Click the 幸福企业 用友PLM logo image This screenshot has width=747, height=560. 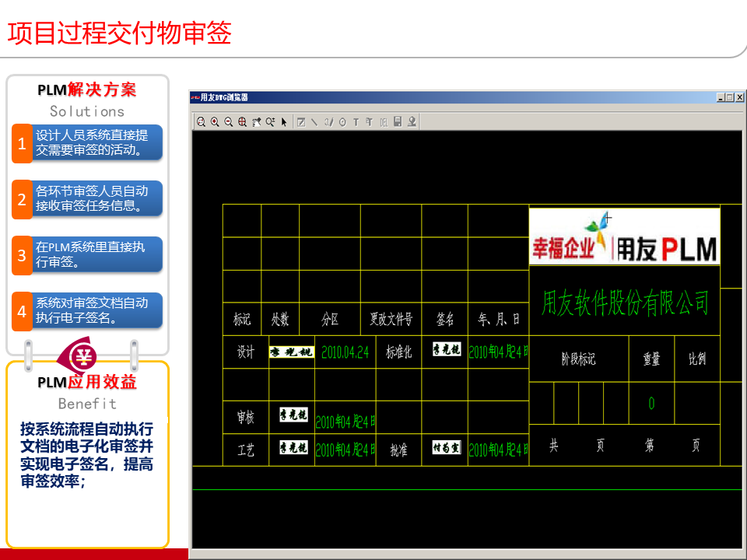625,236
